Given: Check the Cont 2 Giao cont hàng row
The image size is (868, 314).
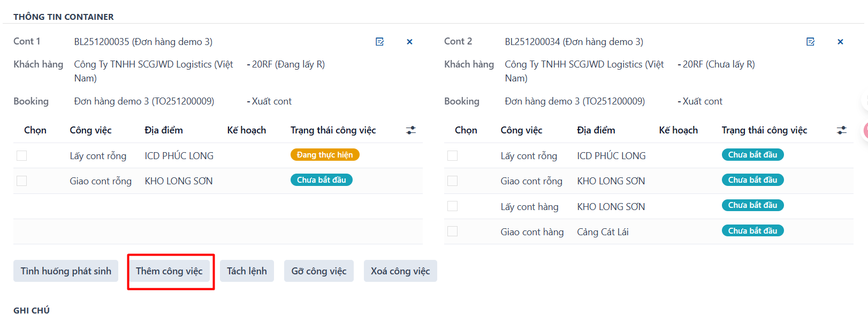Looking at the screenshot, I should pyautogui.click(x=453, y=231).
